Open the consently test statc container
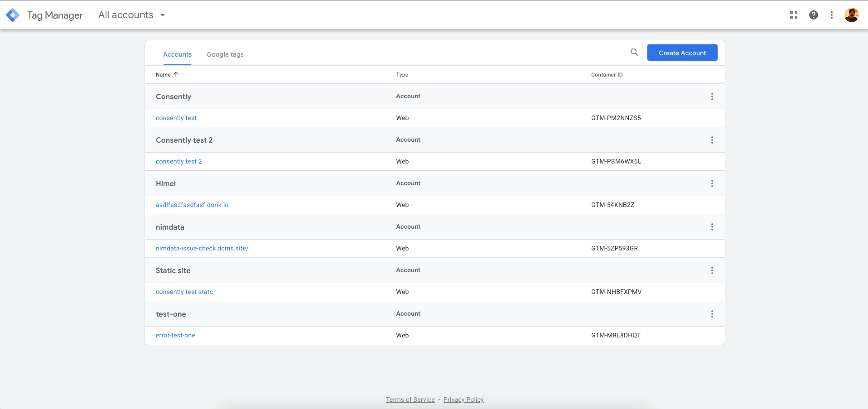868x409 pixels. (x=184, y=292)
